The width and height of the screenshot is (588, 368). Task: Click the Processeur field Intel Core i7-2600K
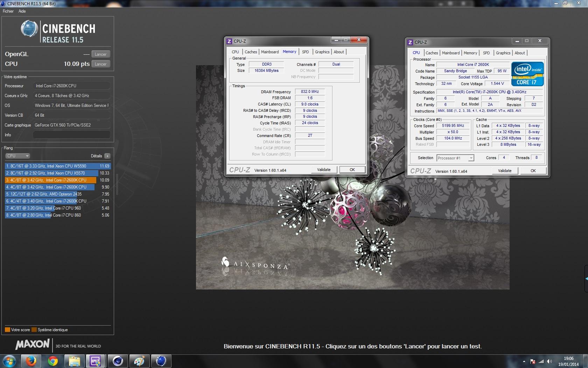72,86
